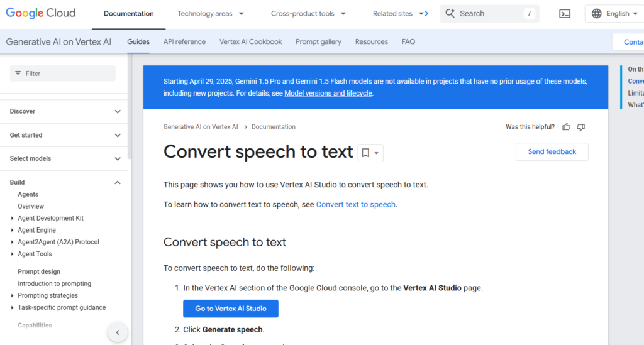
Task: Switch to the Guides tab
Action: (138, 42)
